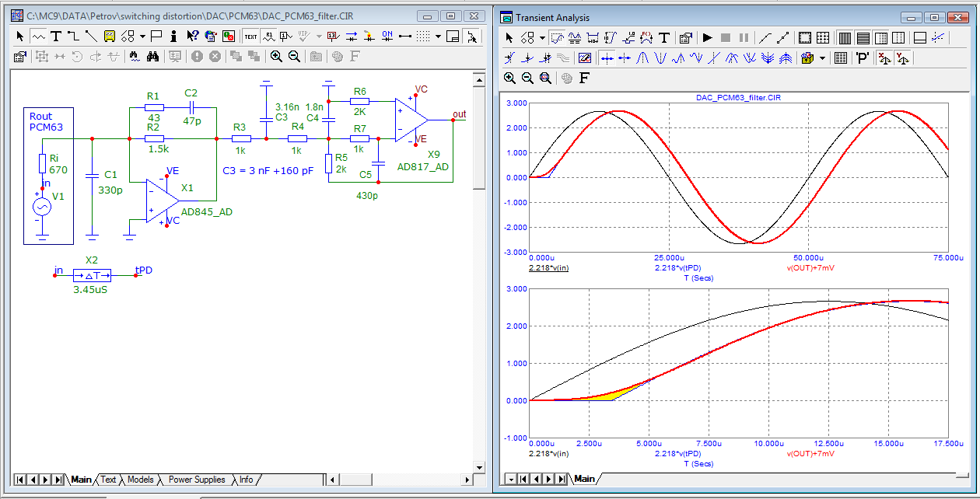
Task: Select the Flag mode tool
Action: click(156, 37)
